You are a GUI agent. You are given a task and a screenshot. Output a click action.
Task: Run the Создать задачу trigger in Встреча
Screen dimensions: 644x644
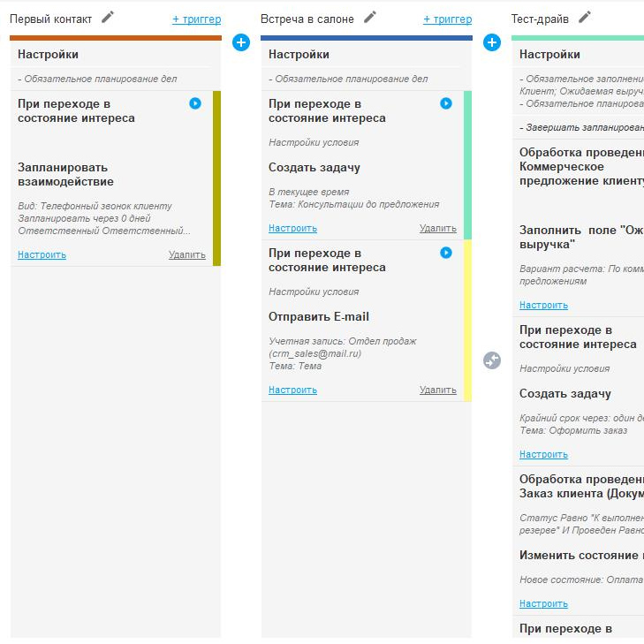click(446, 103)
